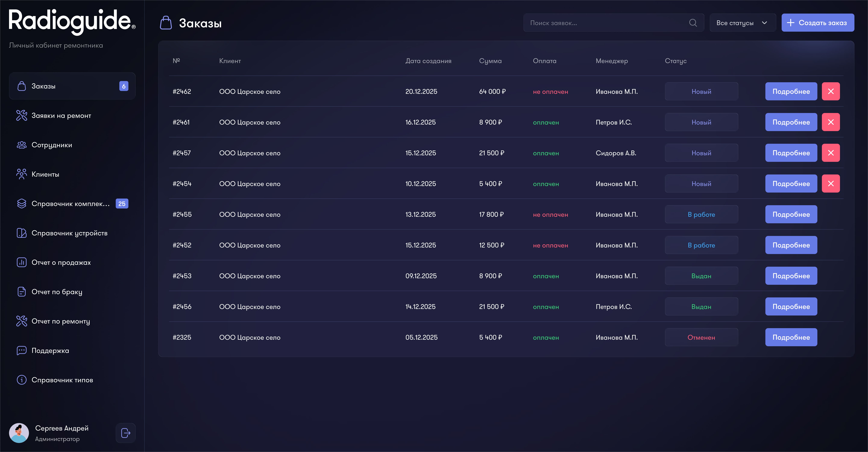Expand the Все статусы dropdown

point(743,23)
